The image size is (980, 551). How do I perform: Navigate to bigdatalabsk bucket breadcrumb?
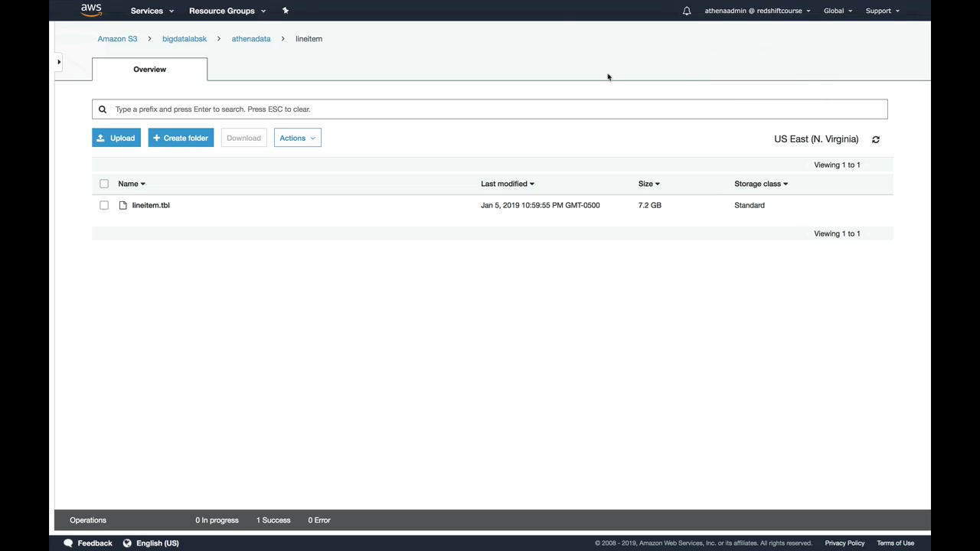[x=185, y=38]
